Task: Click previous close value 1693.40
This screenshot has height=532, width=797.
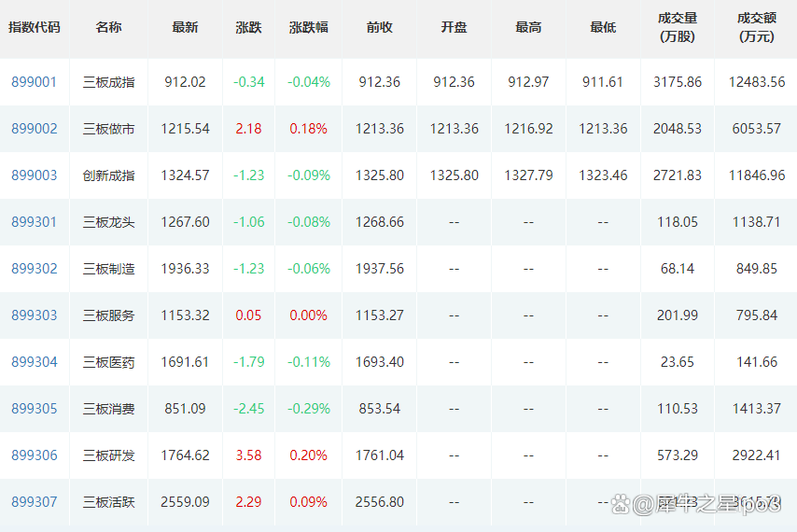Action: pos(379,362)
